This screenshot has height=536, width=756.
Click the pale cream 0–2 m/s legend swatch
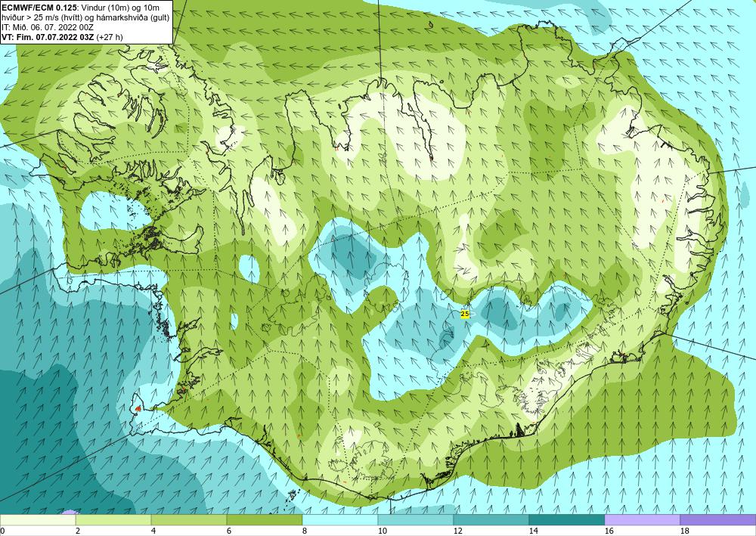tap(38, 519)
